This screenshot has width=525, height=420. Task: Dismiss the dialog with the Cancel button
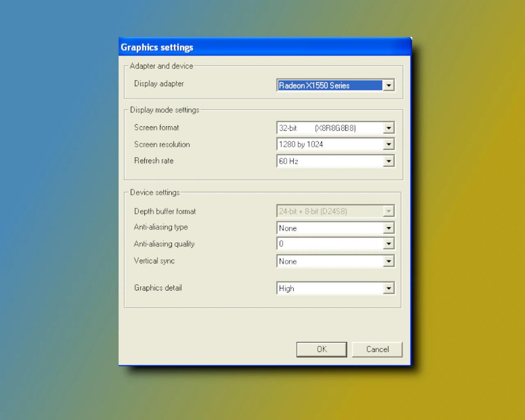coord(377,349)
